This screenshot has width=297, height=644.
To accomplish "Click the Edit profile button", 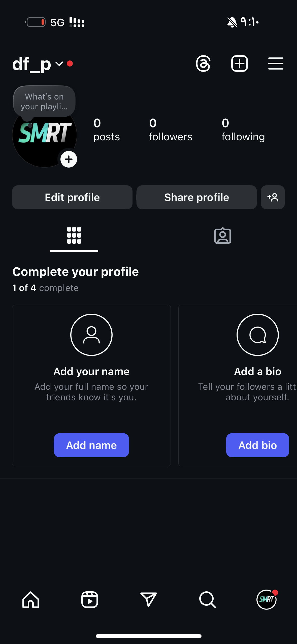I will click(72, 197).
